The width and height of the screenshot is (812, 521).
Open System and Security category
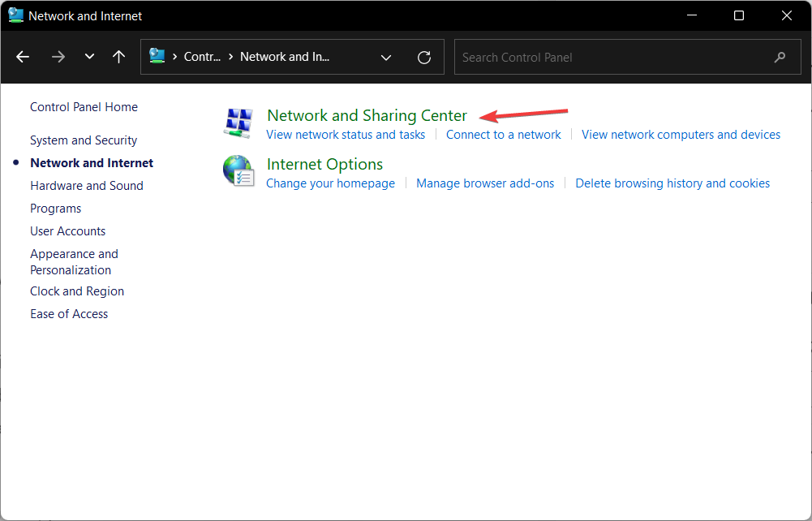(x=84, y=140)
